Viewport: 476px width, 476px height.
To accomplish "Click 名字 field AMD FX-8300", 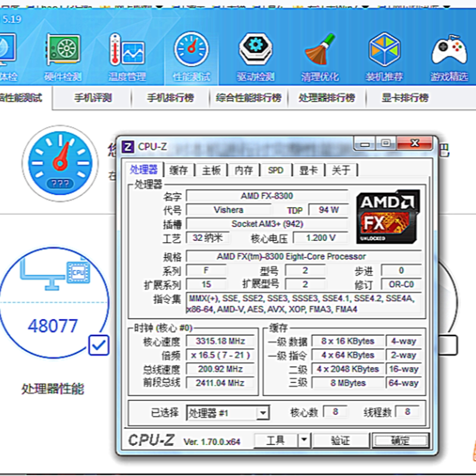I will tap(267, 196).
